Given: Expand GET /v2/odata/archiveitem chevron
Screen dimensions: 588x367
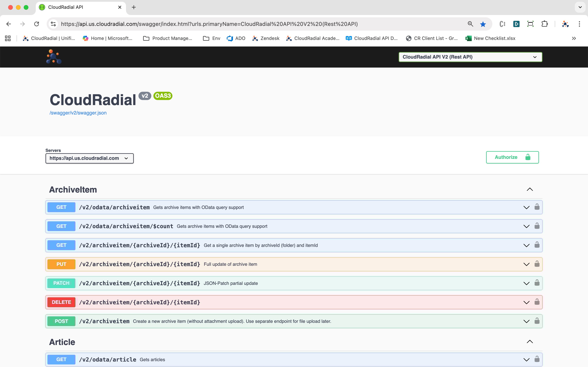Looking at the screenshot, I should click(x=526, y=208).
